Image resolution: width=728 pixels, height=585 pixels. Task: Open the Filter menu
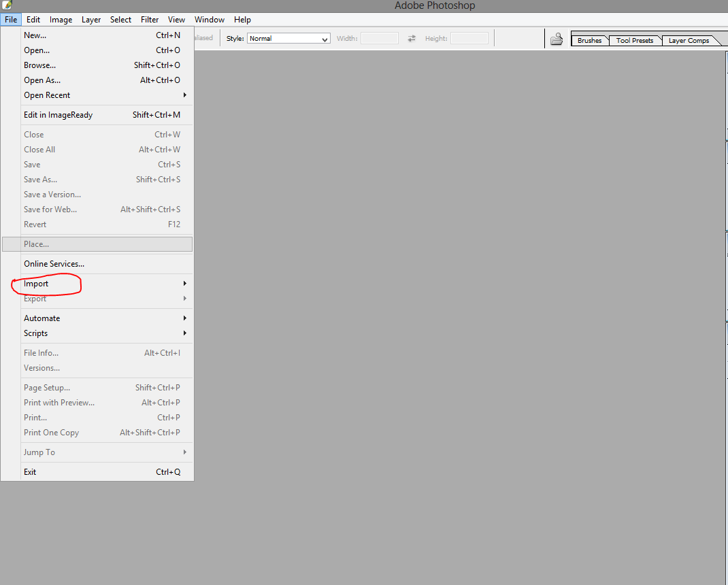click(150, 20)
